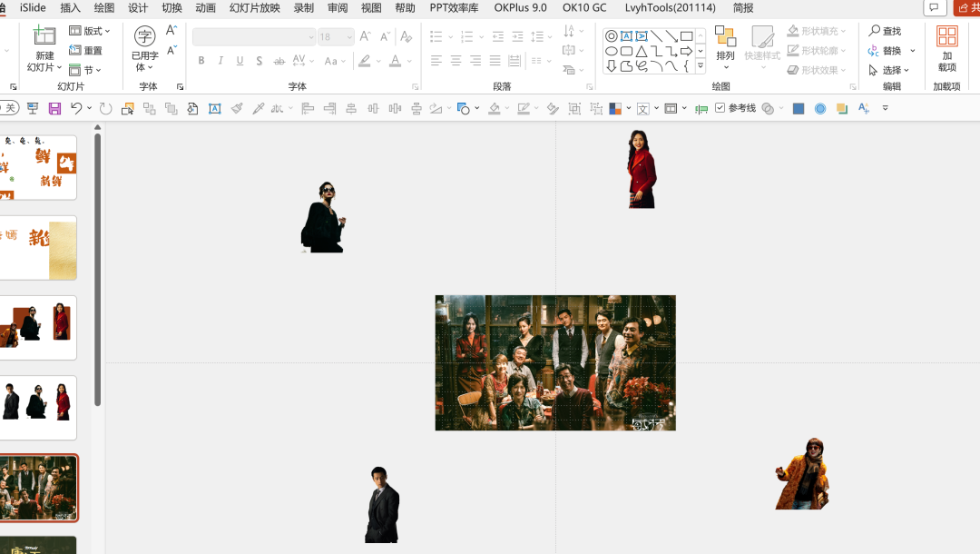Expand the Section (节) dropdown
Screen dimensions: 980x554
[85, 70]
